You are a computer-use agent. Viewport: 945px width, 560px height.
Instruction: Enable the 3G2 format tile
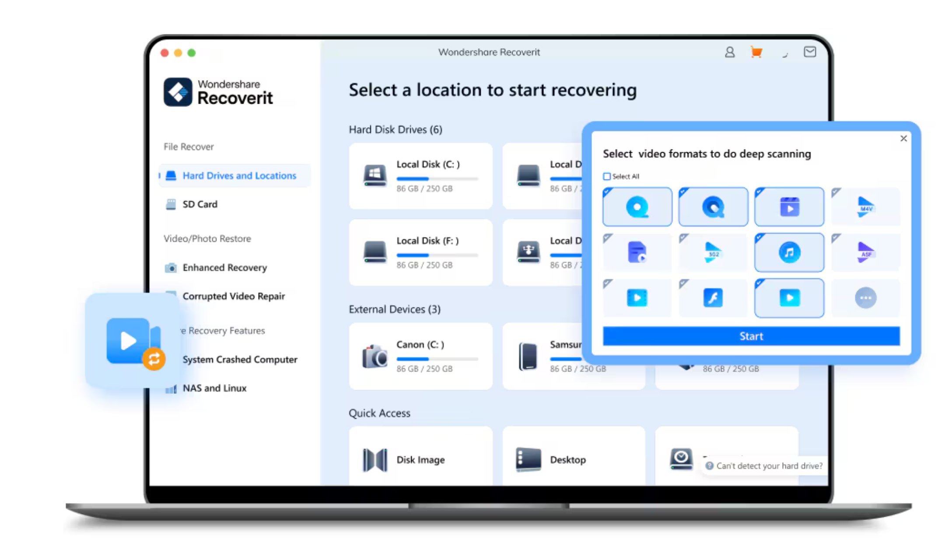713,252
